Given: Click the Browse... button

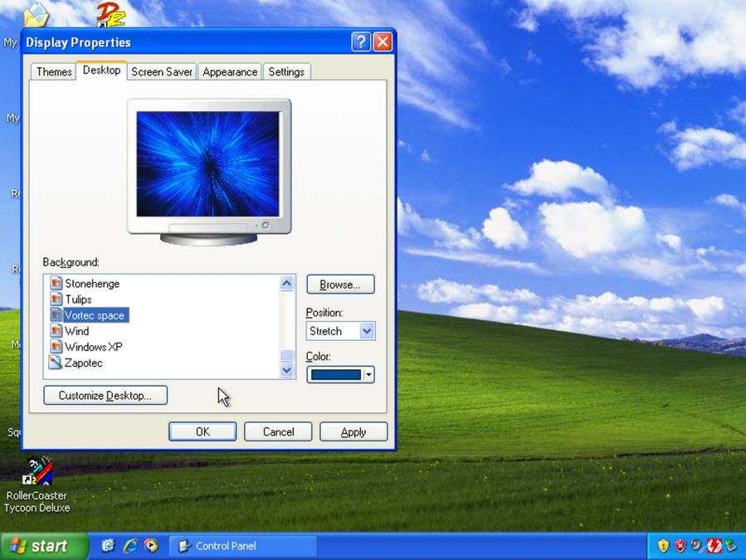Looking at the screenshot, I should [340, 285].
